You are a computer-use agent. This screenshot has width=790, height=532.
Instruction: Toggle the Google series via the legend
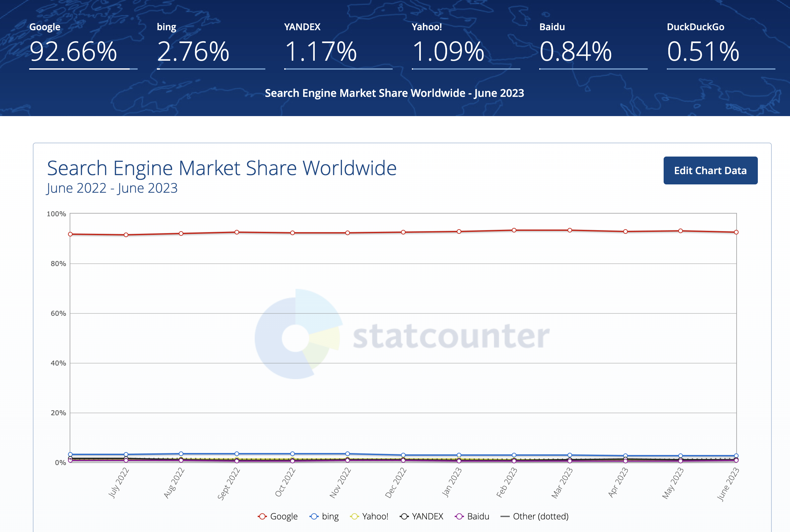pos(278,516)
